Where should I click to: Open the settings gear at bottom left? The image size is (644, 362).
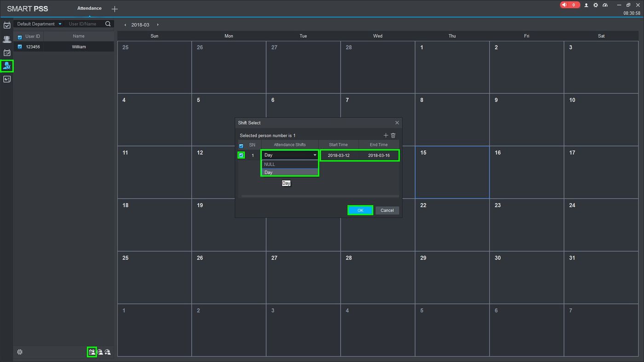click(x=20, y=352)
